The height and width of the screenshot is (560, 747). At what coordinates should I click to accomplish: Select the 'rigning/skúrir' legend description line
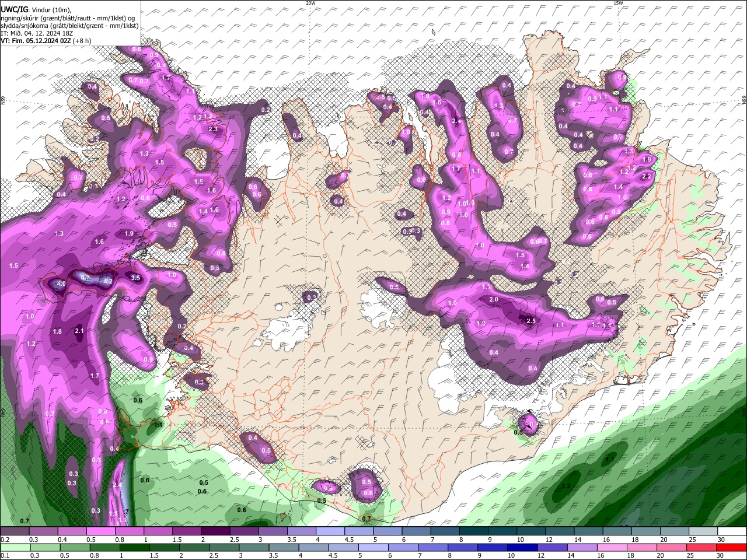click(68, 18)
